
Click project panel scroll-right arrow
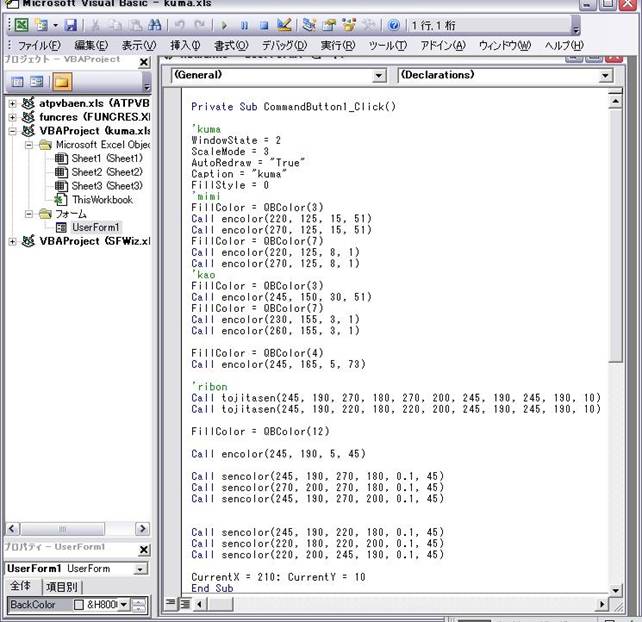point(142,529)
